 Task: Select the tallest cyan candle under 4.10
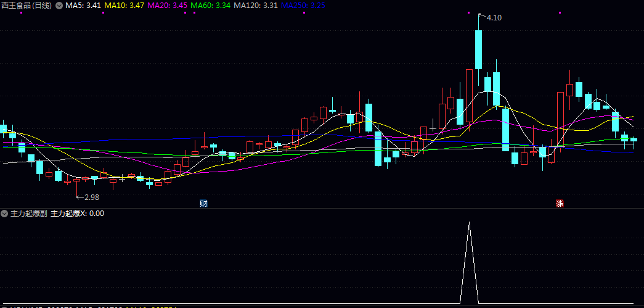478,49
